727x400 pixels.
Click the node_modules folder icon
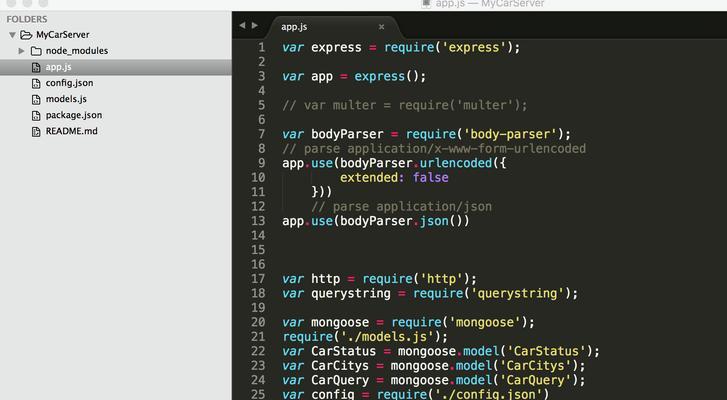36,51
